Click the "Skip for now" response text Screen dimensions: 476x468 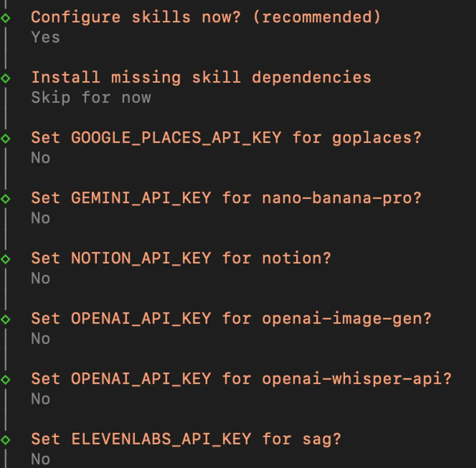point(91,98)
